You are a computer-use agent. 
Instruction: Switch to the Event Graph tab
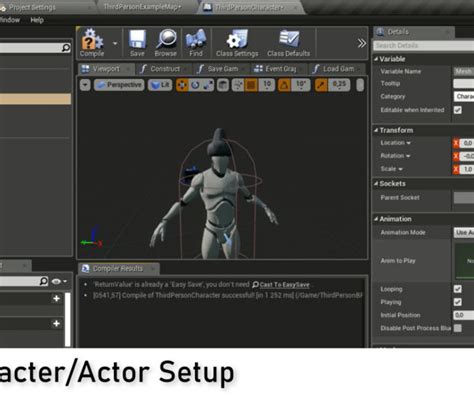279,69
